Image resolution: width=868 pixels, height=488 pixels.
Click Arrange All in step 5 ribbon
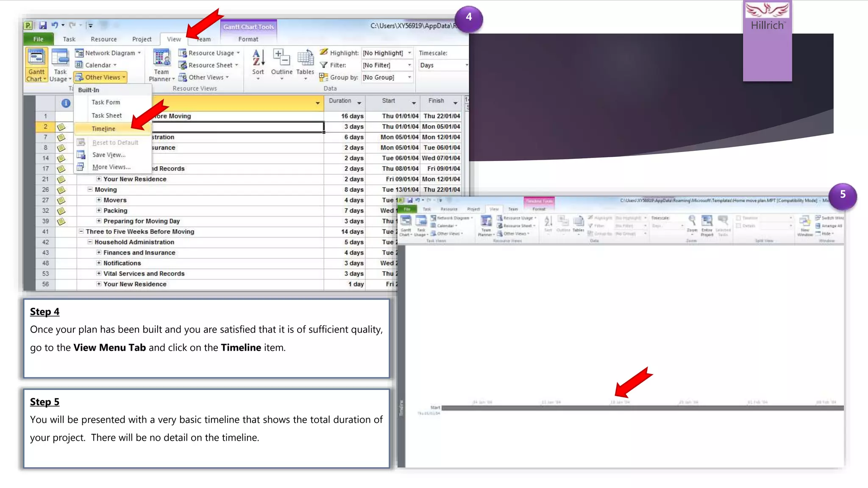[829, 226]
